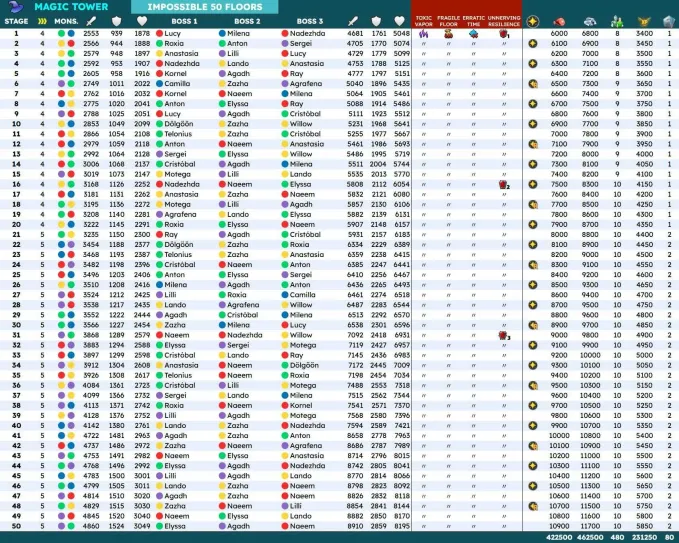Click the Boss 2 column header

point(246,20)
